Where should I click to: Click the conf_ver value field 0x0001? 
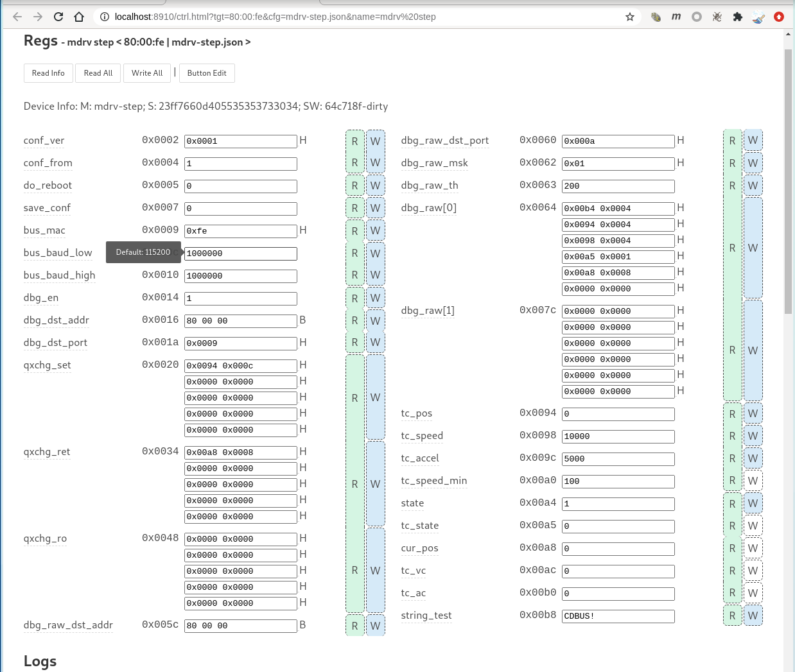pos(241,141)
